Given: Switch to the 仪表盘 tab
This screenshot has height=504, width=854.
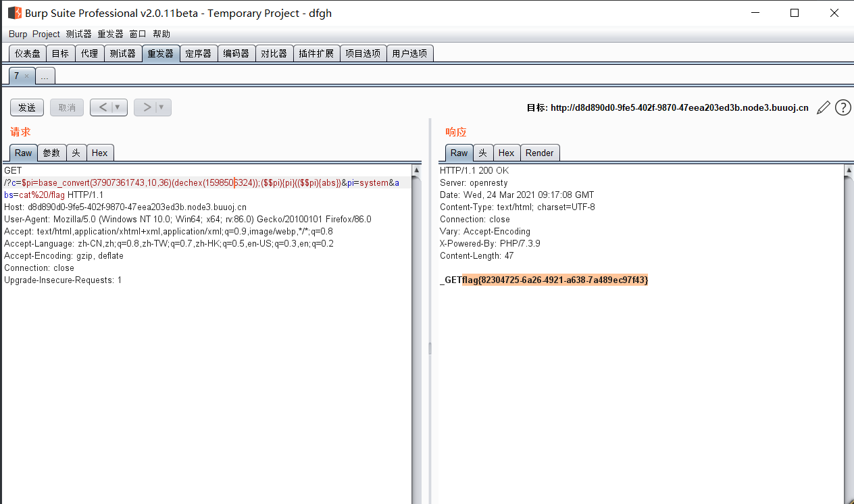Looking at the screenshot, I should point(28,53).
